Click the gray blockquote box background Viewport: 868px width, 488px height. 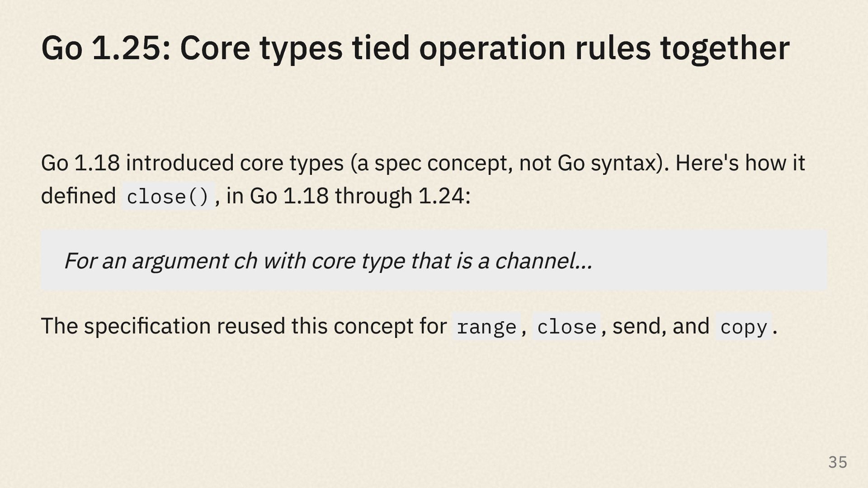[434, 260]
